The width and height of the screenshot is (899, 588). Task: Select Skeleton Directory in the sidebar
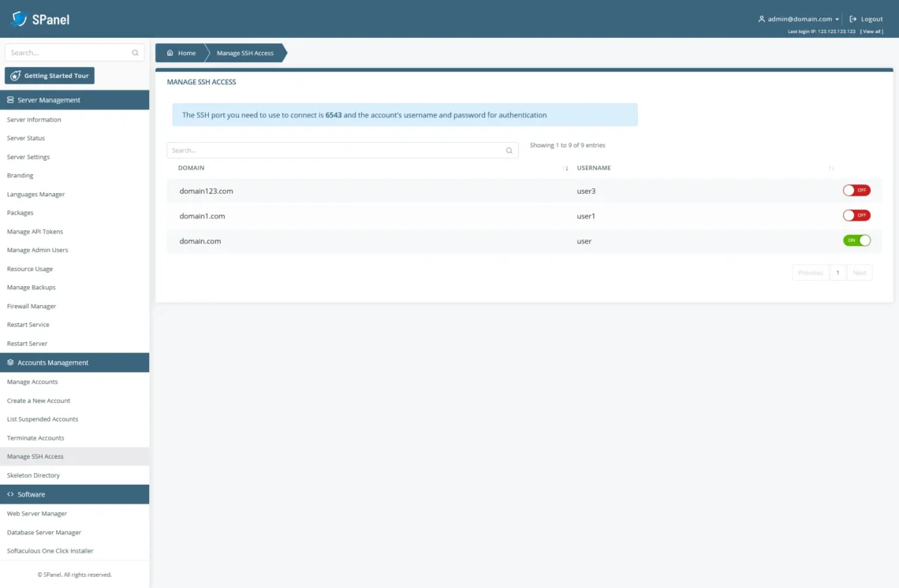pyautogui.click(x=35, y=474)
